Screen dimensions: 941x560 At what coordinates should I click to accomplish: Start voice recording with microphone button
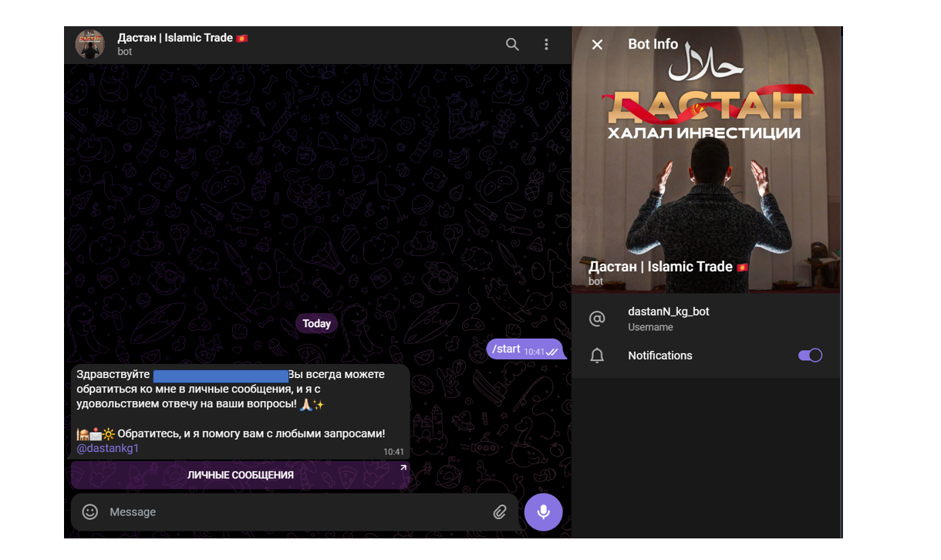543,511
